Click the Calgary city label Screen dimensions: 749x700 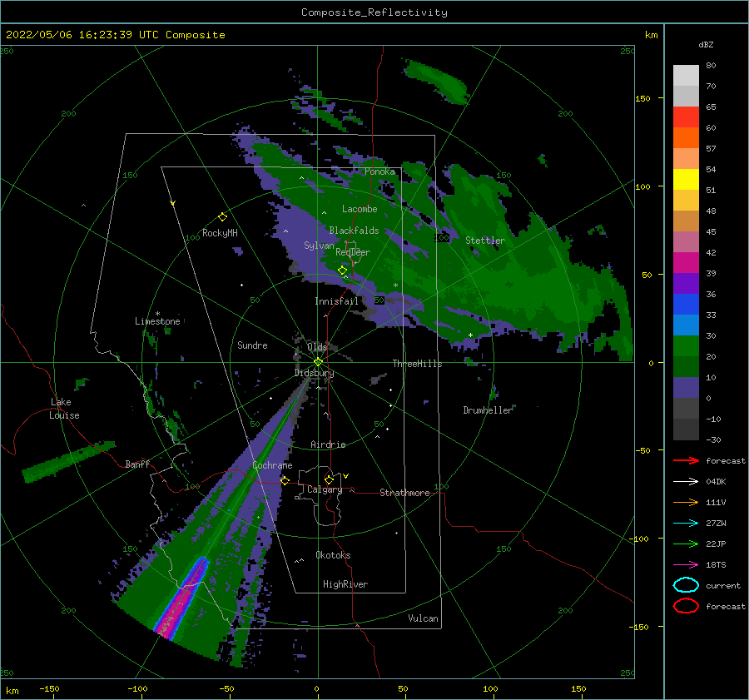point(325,489)
